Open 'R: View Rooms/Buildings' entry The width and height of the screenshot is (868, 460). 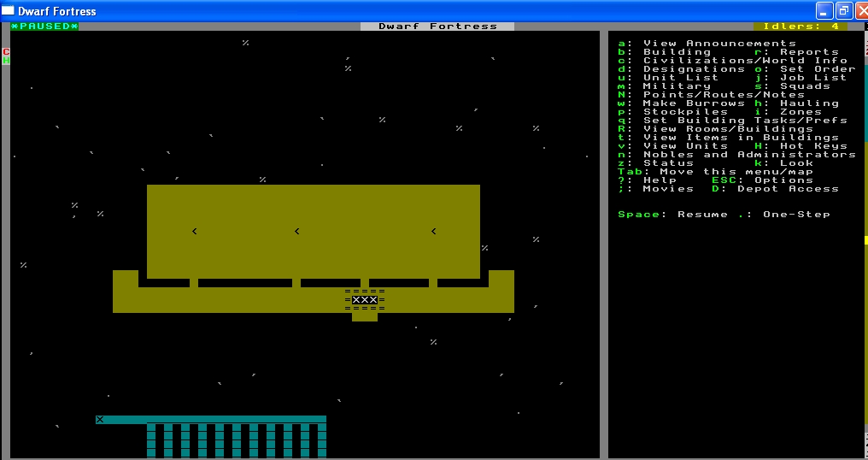tap(716, 128)
